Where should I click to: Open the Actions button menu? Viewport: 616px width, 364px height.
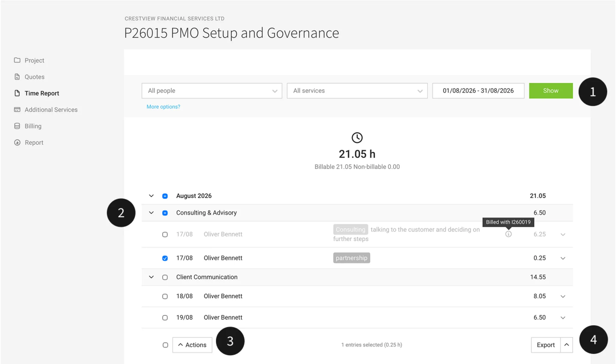coord(192,345)
